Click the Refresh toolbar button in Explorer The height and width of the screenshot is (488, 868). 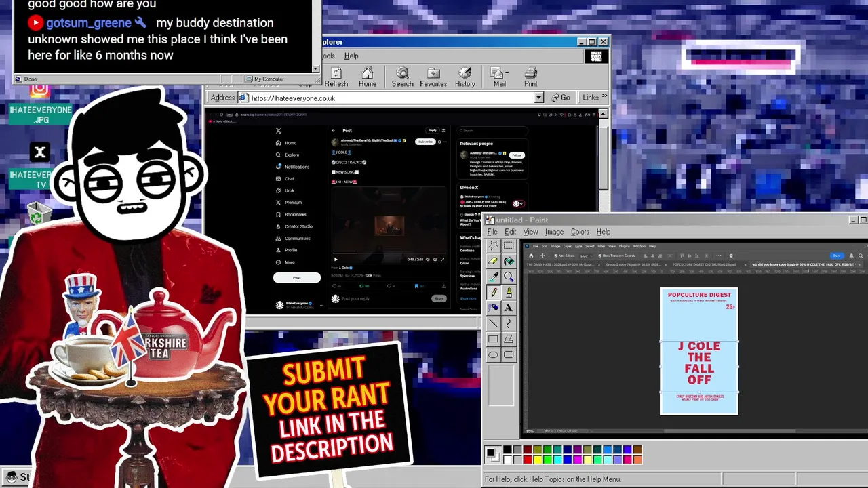336,77
